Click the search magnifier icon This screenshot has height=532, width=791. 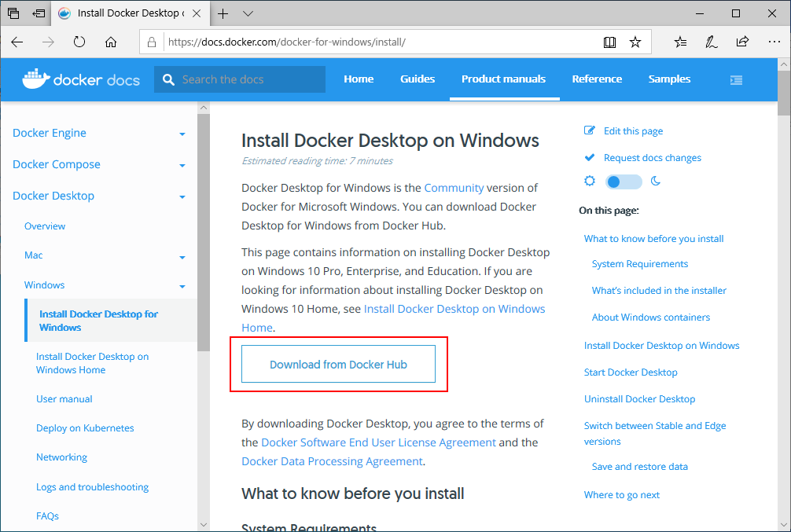coord(168,79)
